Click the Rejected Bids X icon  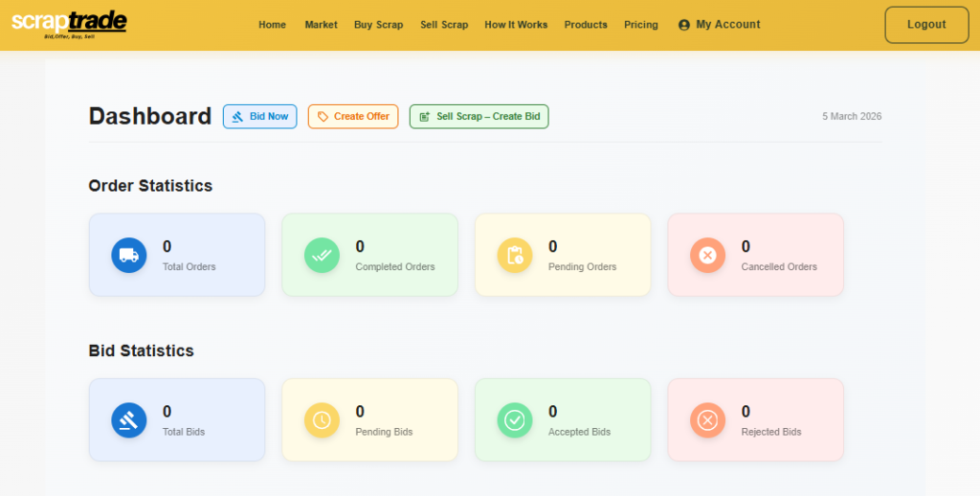pyautogui.click(x=707, y=419)
